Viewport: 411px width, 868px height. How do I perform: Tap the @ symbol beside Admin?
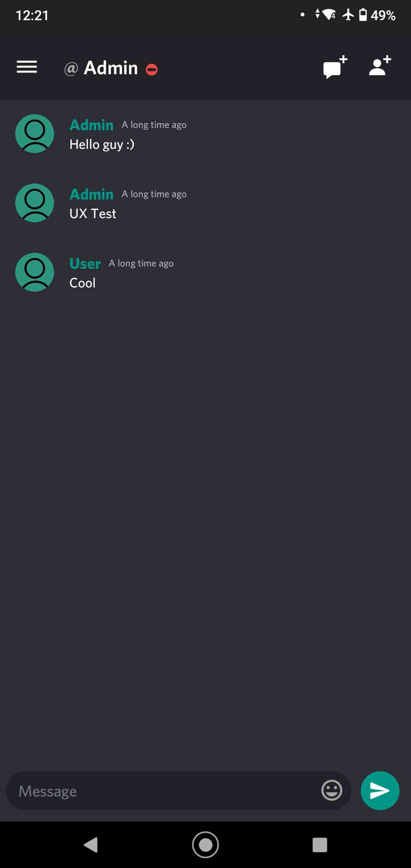pyautogui.click(x=71, y=69)
